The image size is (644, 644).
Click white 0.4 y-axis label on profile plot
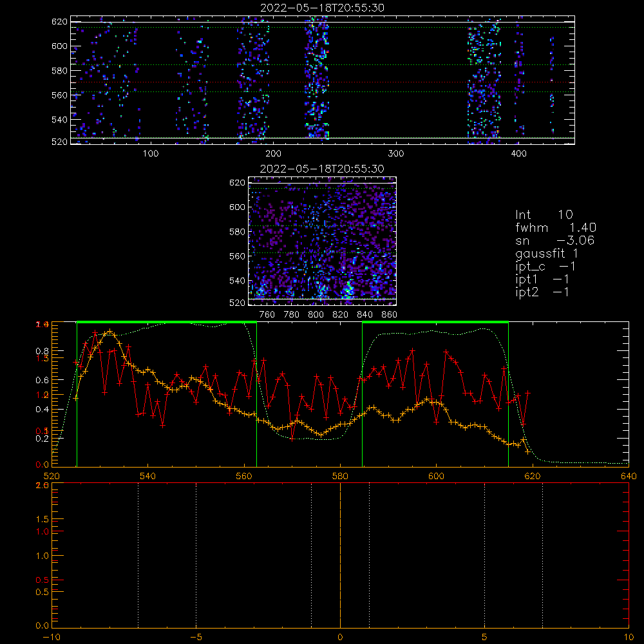[43, 410]
